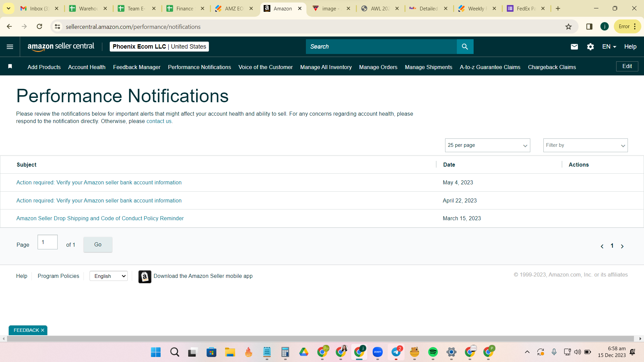Open the Seller Central hamburger menu

(x=10, y=47)
